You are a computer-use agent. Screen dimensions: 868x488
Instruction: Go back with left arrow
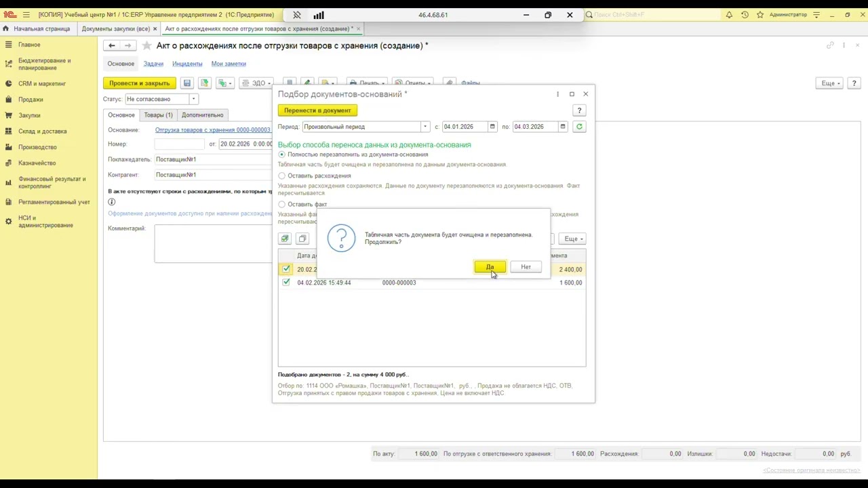click(112, 45)
